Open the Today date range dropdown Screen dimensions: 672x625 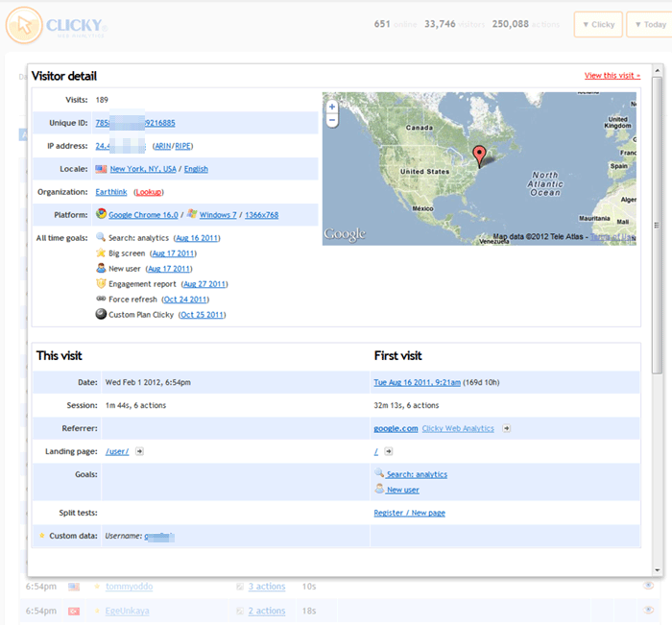[x=649, y=24]
